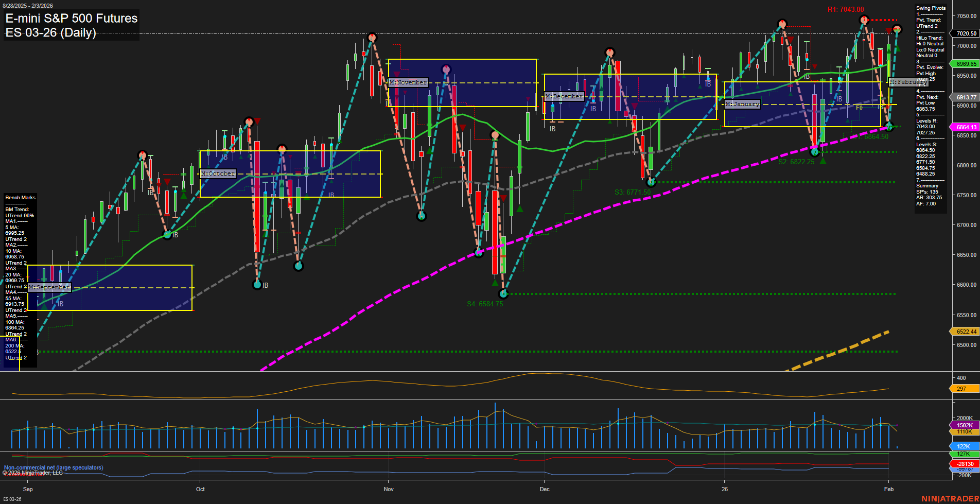This screenshot has height=504, width=980.
Task: Click the black 7020.50 last-price tag
Action: [965, 33]
